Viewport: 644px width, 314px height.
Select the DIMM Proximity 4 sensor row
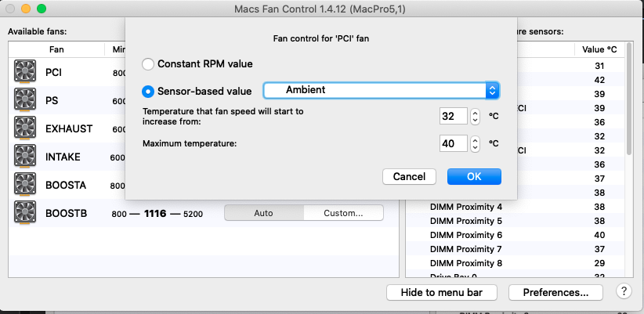(516, 207)
